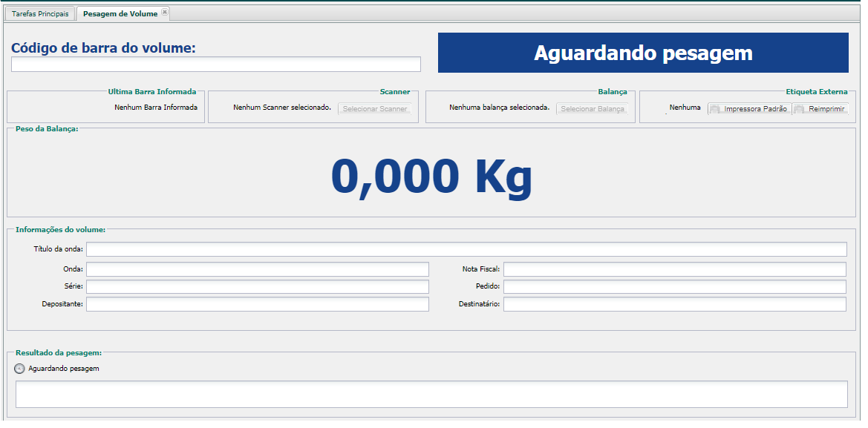This screenshot has height=428, width=868.
Task: Click the Selecionar Balança button
Action: tap(593, 109)
